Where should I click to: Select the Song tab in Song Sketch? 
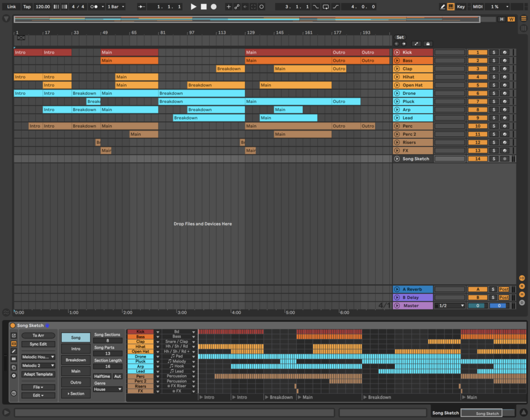(76, 338)
